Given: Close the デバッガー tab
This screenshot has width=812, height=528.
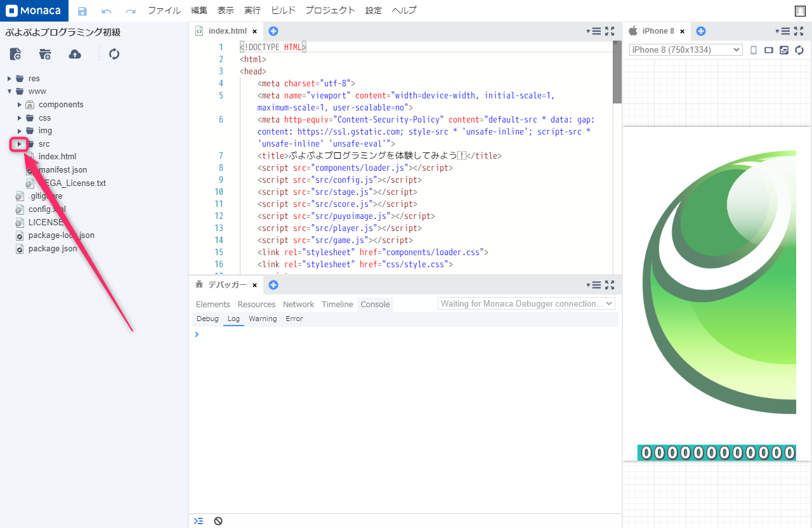Looking at the screenshot, I should coord(255,285).
